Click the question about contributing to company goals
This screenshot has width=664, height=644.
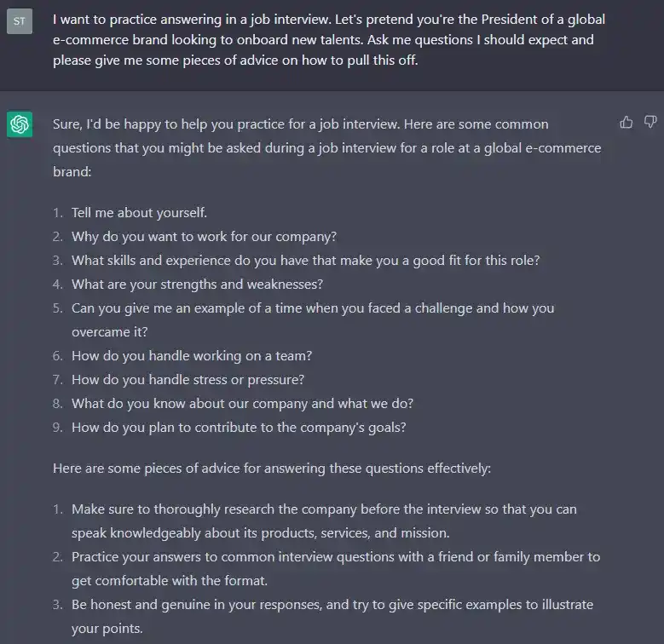[x=239, y=428]
